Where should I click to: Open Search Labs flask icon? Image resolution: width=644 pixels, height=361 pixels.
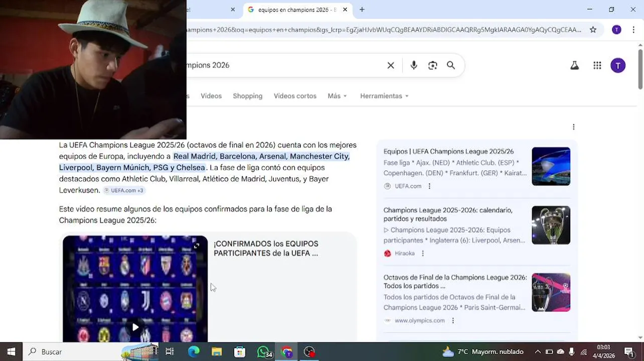point(575,65)
